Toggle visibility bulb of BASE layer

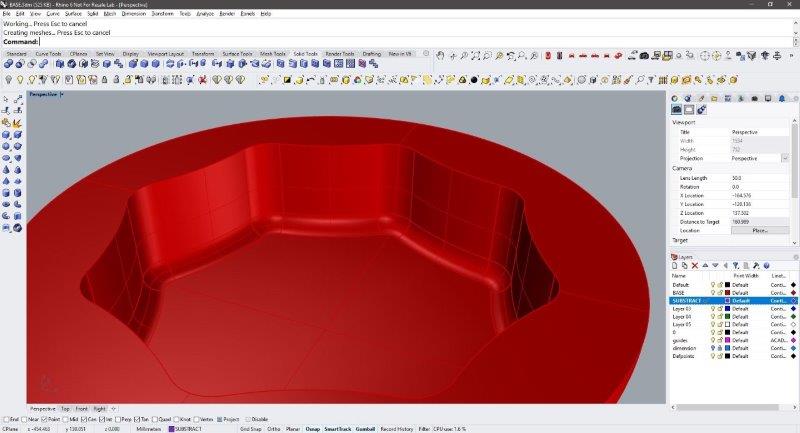[713, 293]
